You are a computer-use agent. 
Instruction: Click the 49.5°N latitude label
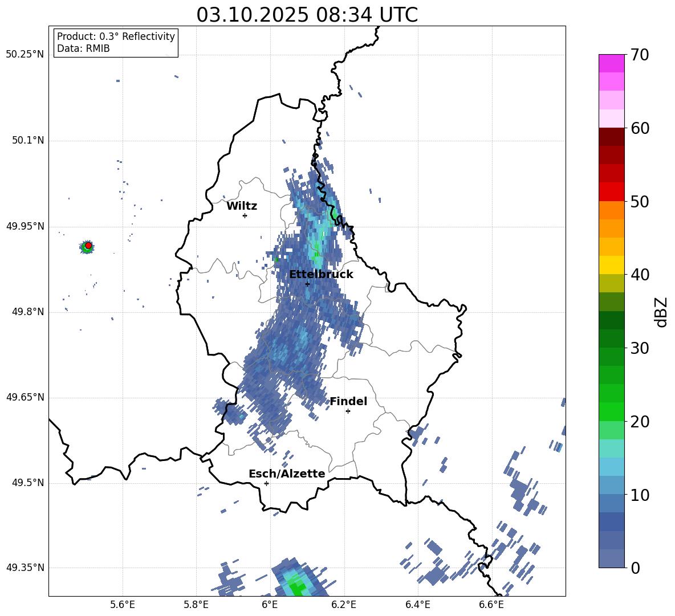click(27, 483)
